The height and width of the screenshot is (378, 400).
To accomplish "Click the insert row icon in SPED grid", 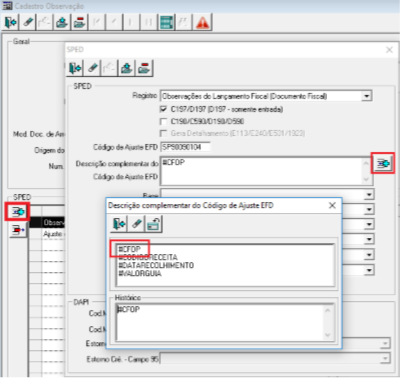I will 17,211.
